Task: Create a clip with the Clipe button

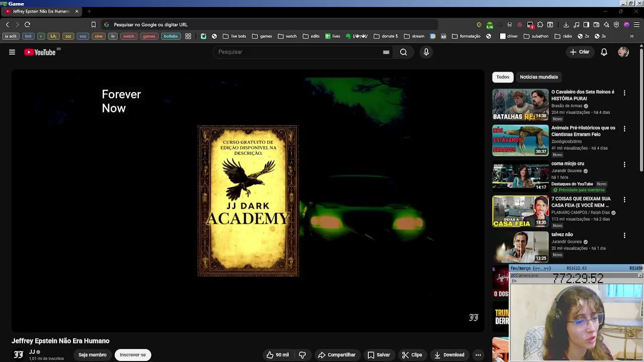Action: pyautogui.click(x=412, y=354)
